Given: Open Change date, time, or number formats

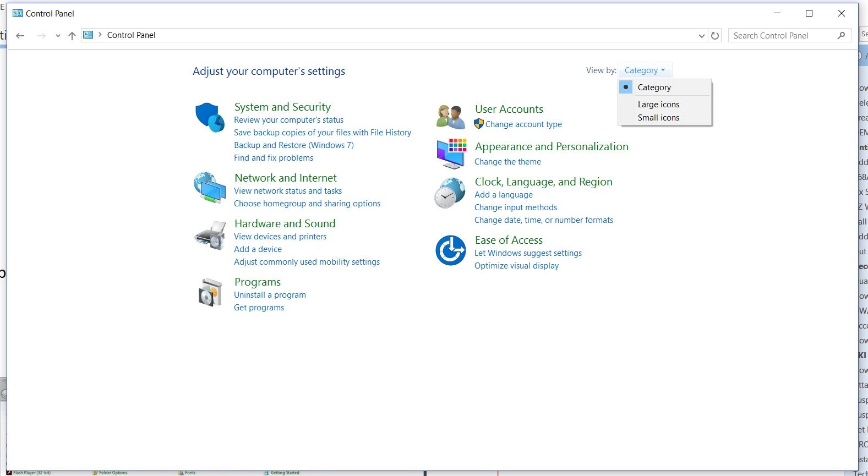Looking at the screenshot, I should point(544,220).
